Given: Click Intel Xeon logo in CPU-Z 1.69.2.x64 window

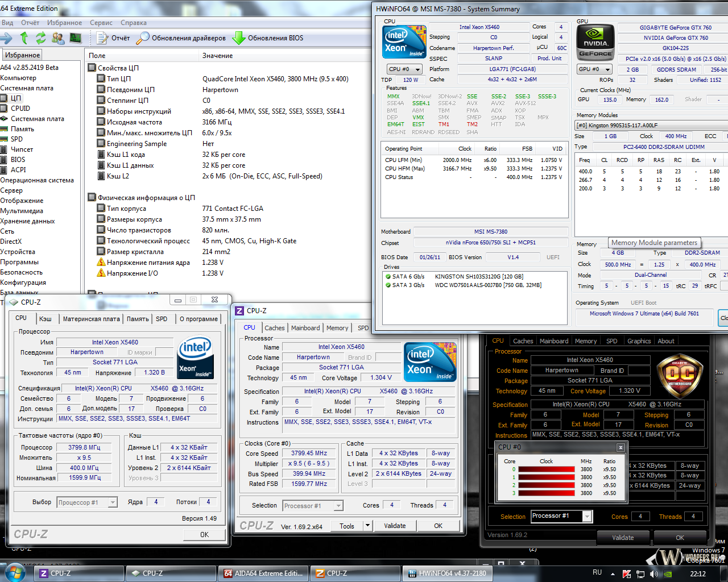Looking at the screenshot, I should pos(431,362).
